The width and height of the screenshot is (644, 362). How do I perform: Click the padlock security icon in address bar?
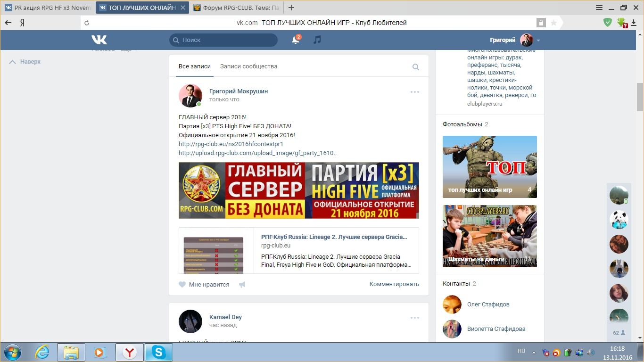coord(541,23)
